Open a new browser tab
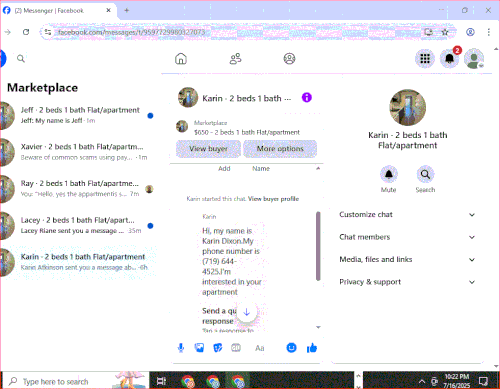The image size is (500, 389). [126, 10]
